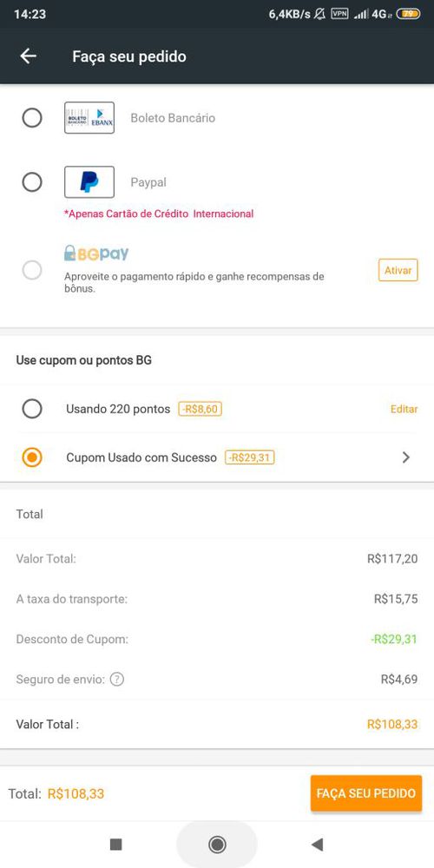Screen dimensions: 434x868
Task: Tap the Android home circle button
Action: [x=217, y=845]
